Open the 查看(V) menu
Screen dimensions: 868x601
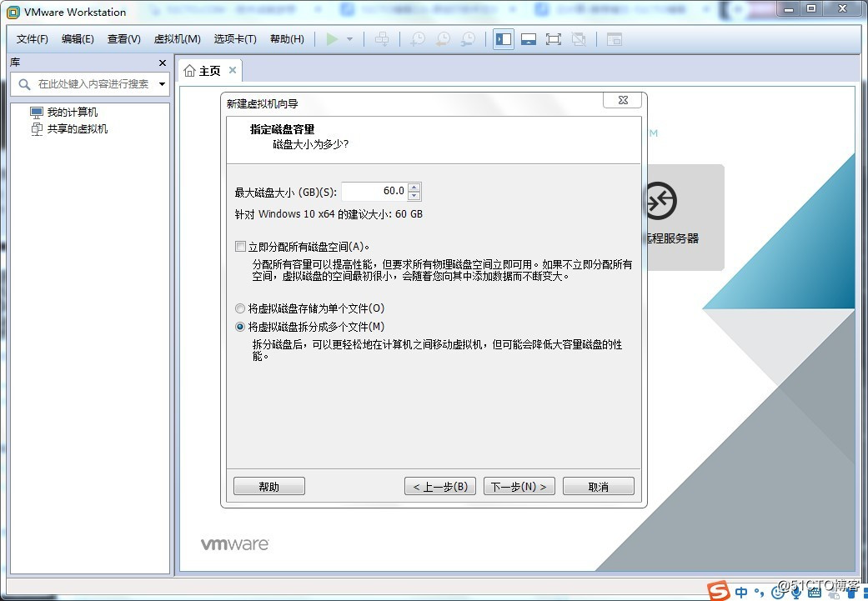click(x=124, y=38)
